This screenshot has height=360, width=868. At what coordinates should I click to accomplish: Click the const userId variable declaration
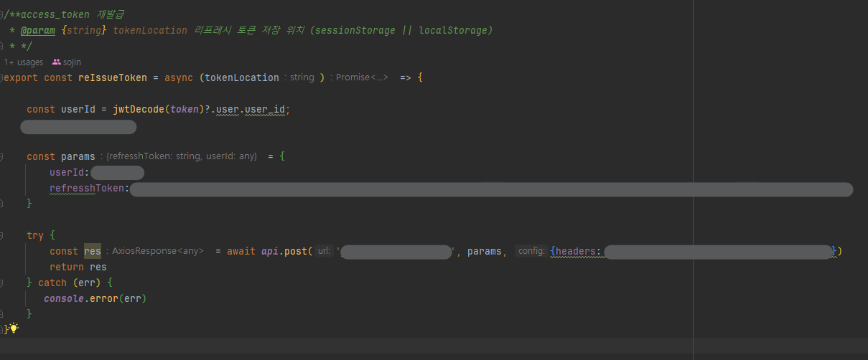point(78,109)
